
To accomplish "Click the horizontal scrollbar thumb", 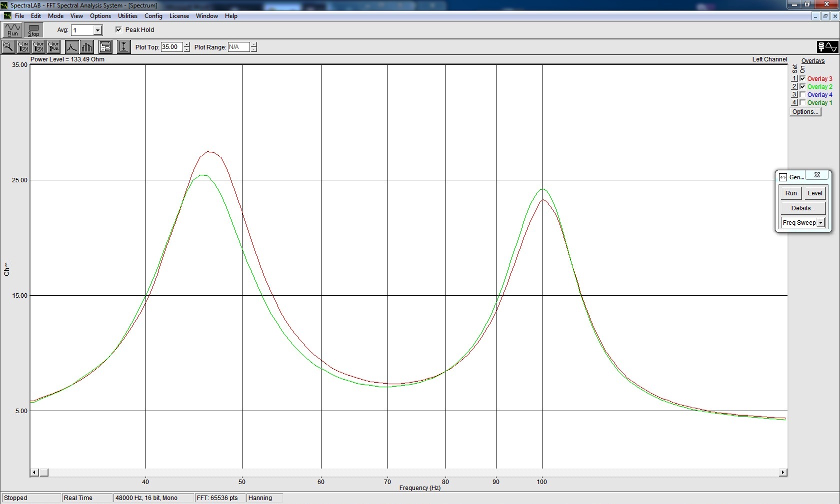I will tap(44, 473).
